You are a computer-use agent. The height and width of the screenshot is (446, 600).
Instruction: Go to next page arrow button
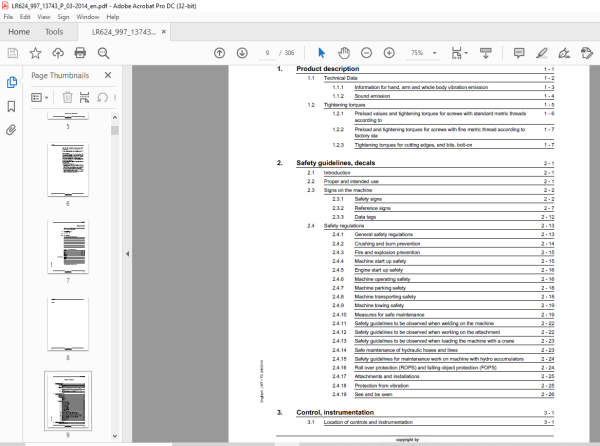coord(242,53)
